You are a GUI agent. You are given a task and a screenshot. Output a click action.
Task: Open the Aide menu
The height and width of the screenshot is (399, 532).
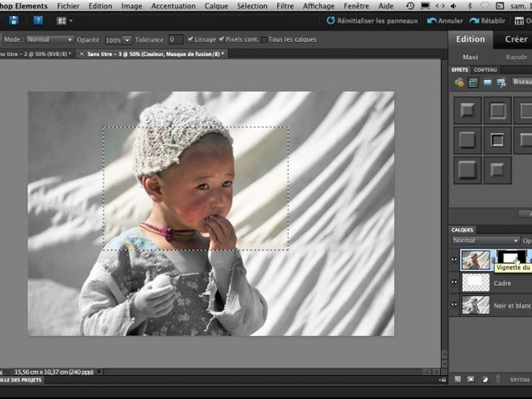(386, 6)
